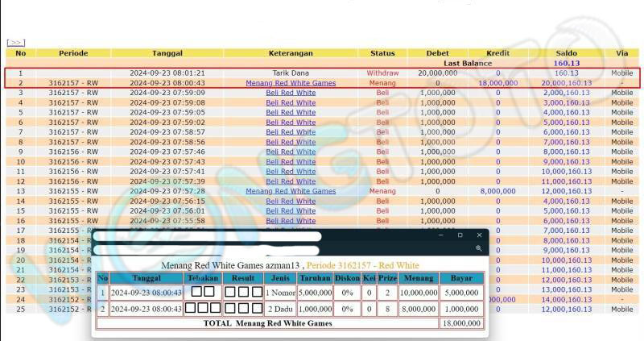Open Beli Red White link at 07:57:46
644x341 pixels.
[291, 152]
